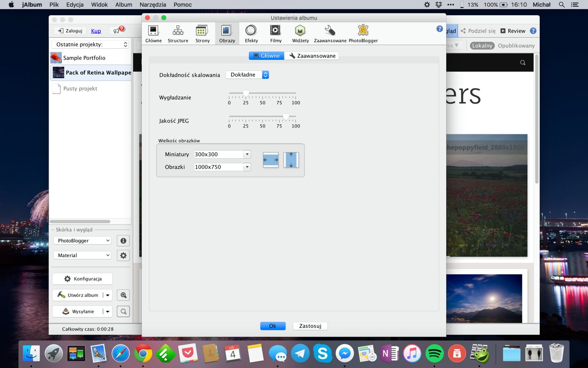
Task: Click the preview magnifier next to Utwórz album
Action: pyautogui.click(x=123, y=295)
